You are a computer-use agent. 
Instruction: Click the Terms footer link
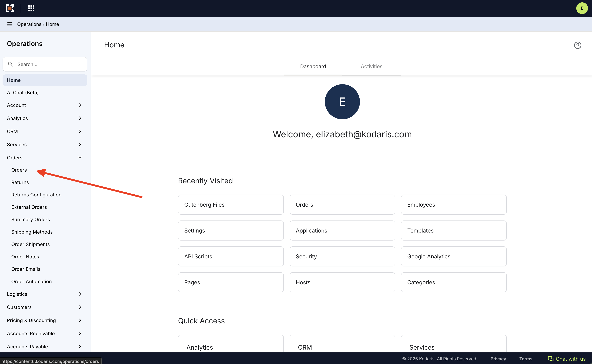point(526,359)
